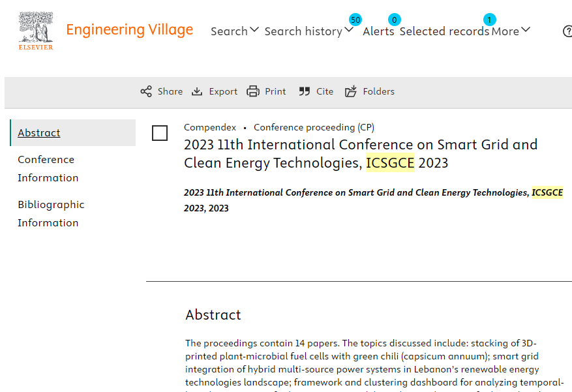Jump to Conference Information section
This screenshot has height=392, width=572.
48,168
